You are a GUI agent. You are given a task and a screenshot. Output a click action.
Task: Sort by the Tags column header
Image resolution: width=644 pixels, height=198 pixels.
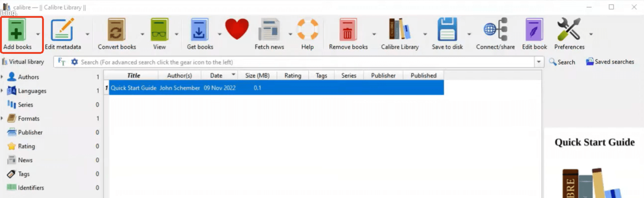click(321, 75)
